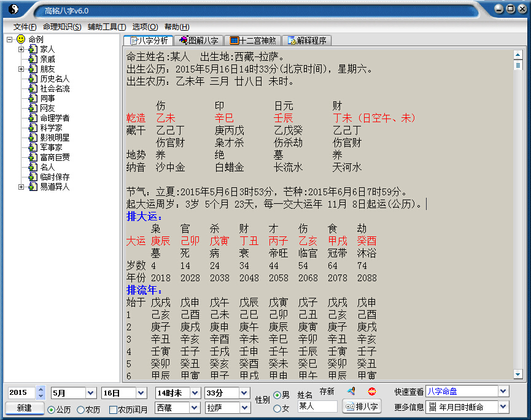Open the 年月日时断命 more info dropdown

pyautogui.click(x=503, y=406)
